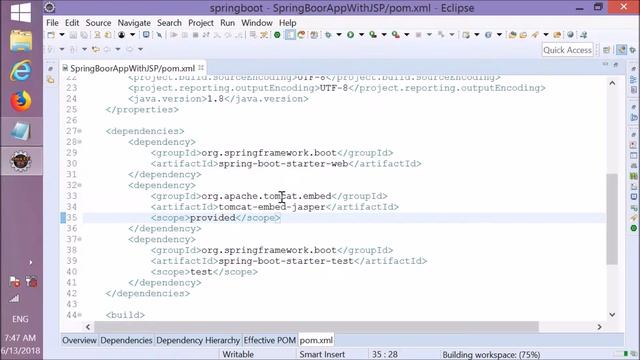Click the green Run button

point(350,35)
